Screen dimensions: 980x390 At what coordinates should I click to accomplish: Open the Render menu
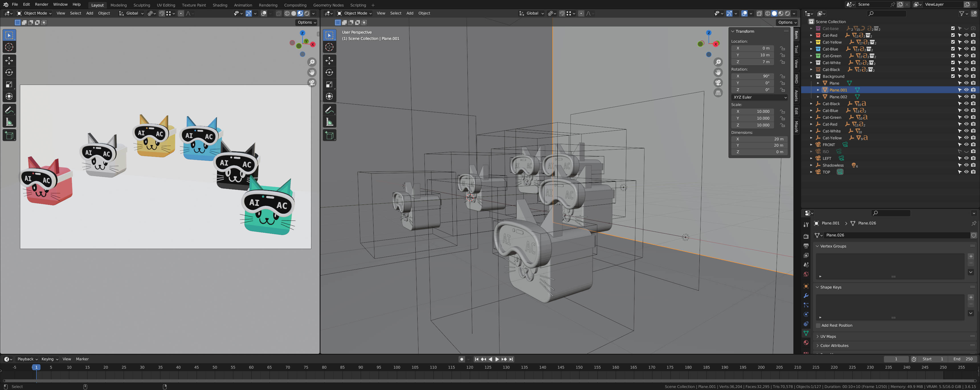point(42,4)
